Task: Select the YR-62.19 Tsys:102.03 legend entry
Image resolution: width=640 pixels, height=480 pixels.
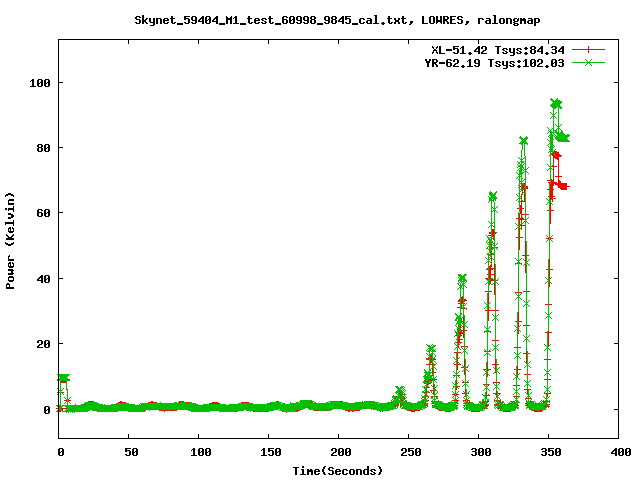Action: (x=494, y=63)
